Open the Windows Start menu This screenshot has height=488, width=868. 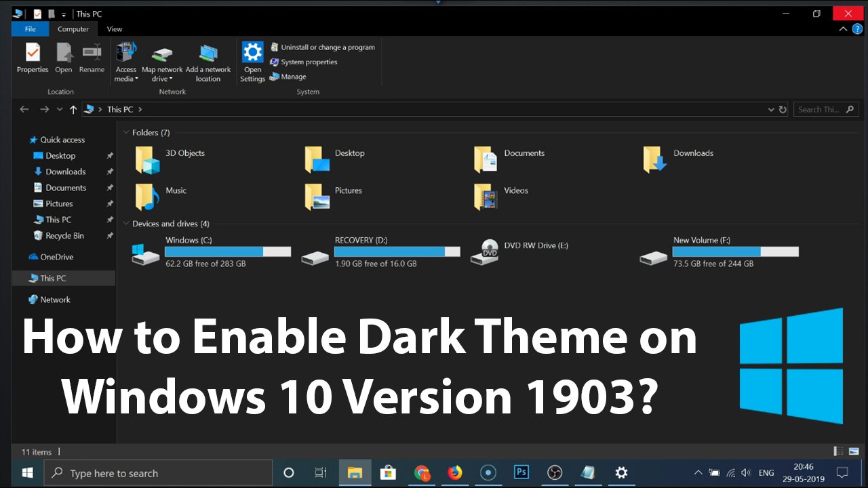28,472
